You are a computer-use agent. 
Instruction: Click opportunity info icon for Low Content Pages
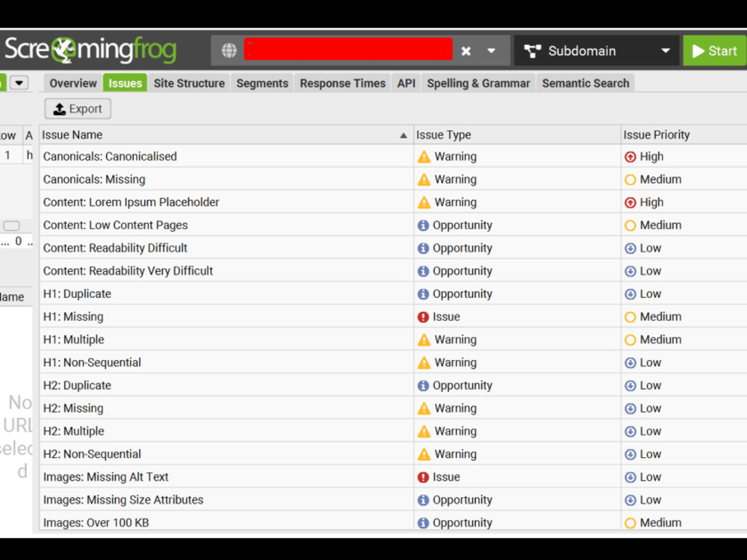tap(423, 225)
